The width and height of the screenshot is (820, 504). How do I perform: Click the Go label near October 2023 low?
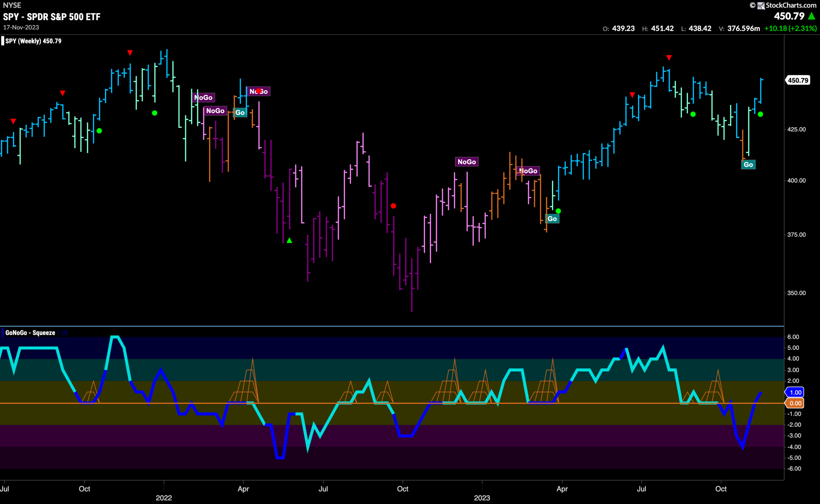point(748,165)
